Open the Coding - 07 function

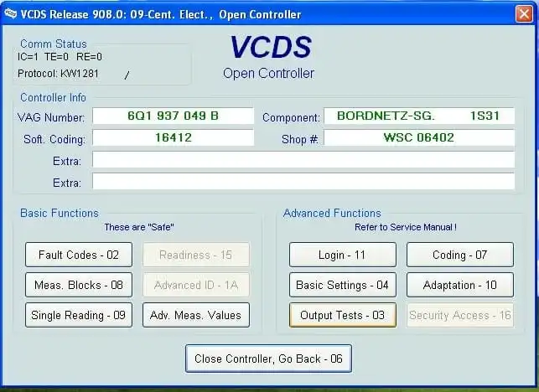click(x=459, y=255)
